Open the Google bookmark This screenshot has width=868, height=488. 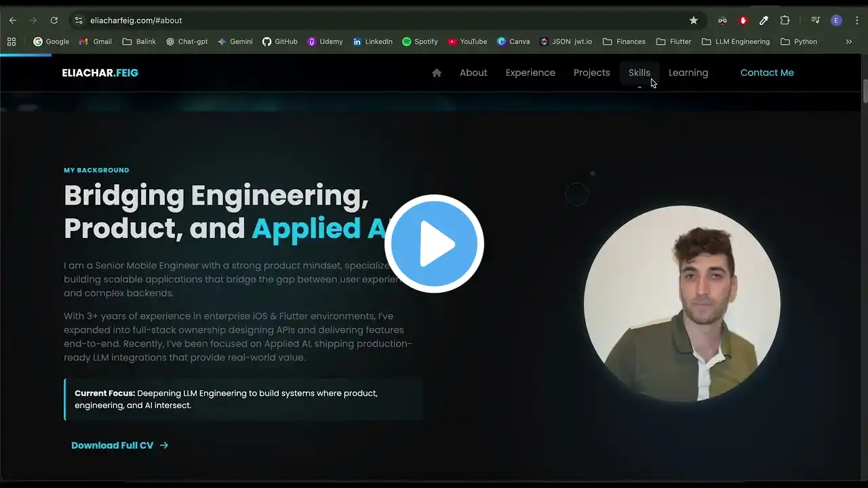pyautogui.click(x=52, y=41)
